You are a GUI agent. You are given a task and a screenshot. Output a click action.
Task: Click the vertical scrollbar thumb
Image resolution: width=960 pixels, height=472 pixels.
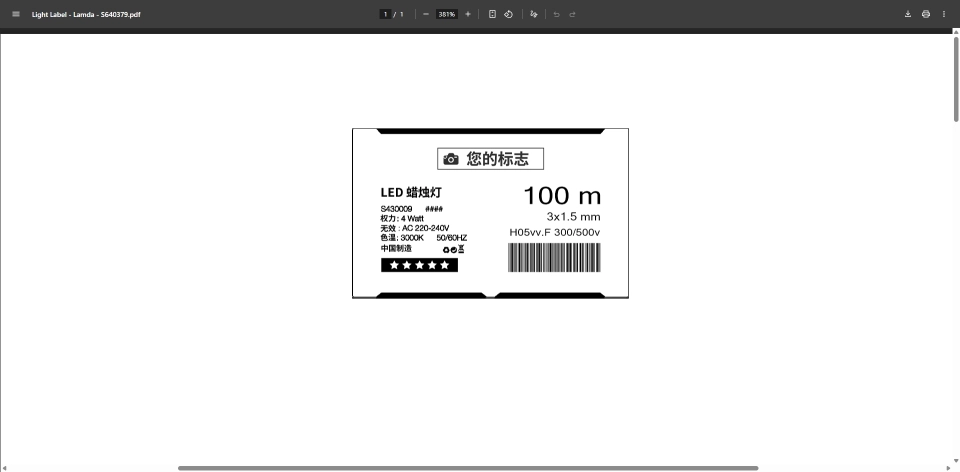[956, 80]
